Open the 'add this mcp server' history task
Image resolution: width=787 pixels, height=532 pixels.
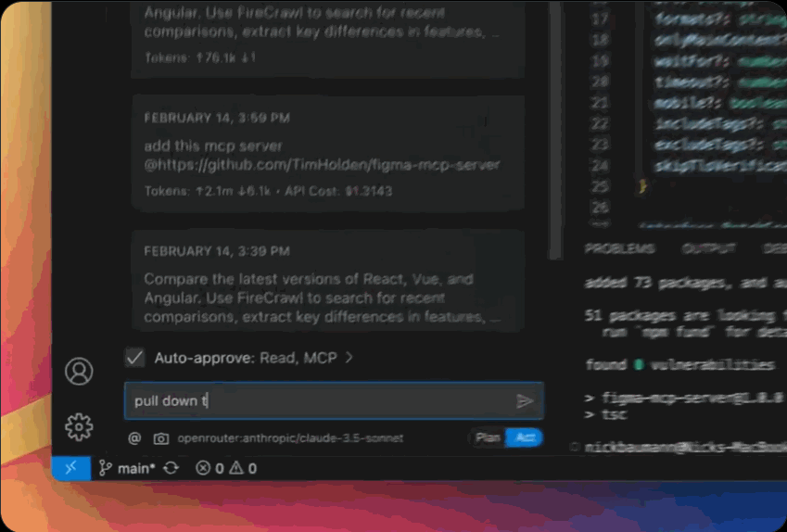(x=328, y=154)
